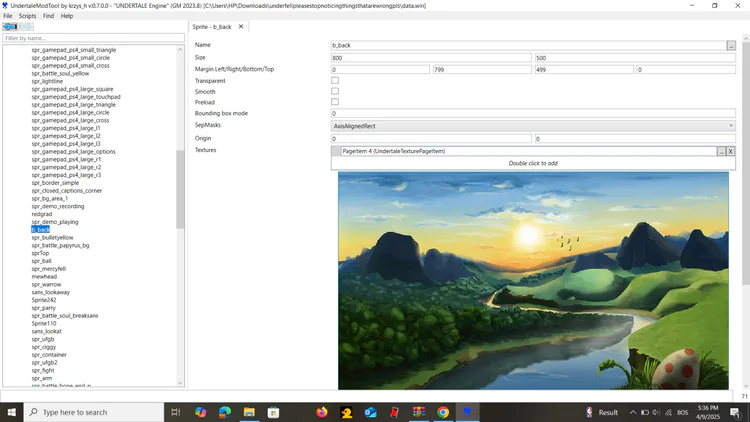Screen dimensions: 750x422
Task: Toggle the Smooth checkbox
Action: (x=335, y=91)
